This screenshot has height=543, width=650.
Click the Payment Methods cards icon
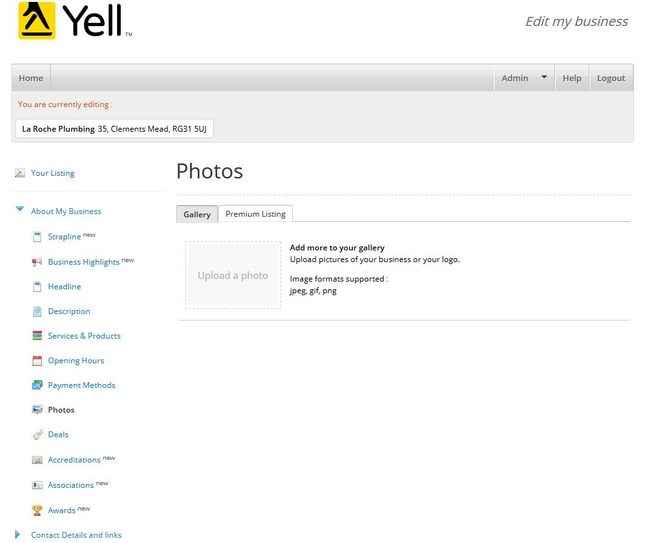[x=37, y=385]
